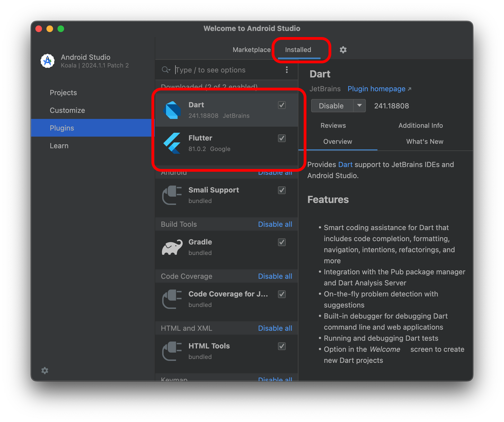Viewport: 504px width, 422px height.
Task: Open the Additional Info tab
Action: (x=421, y=126)
